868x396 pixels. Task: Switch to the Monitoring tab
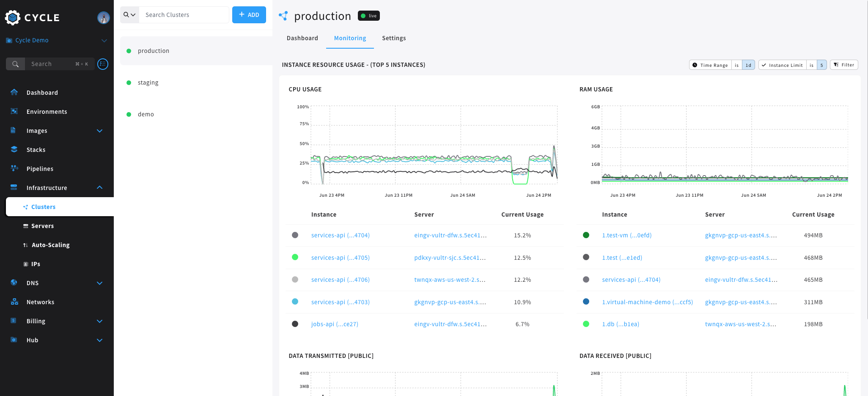tap(350, 38)
